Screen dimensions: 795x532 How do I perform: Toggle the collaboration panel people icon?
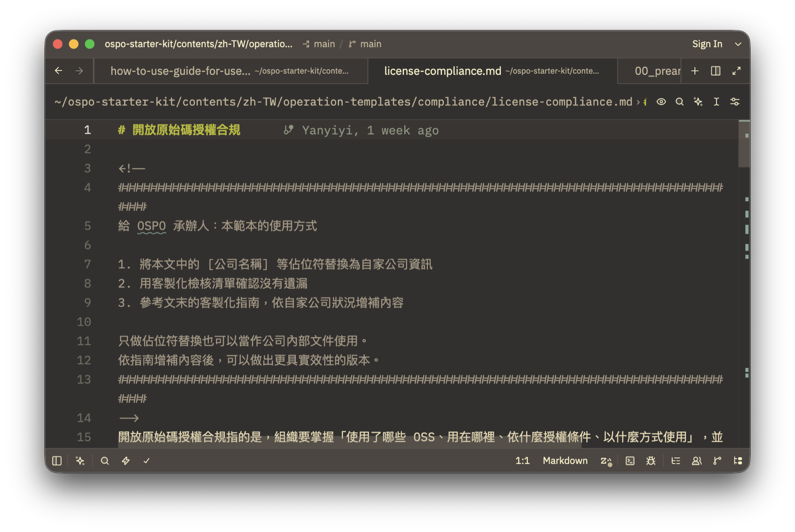(697, 461)
